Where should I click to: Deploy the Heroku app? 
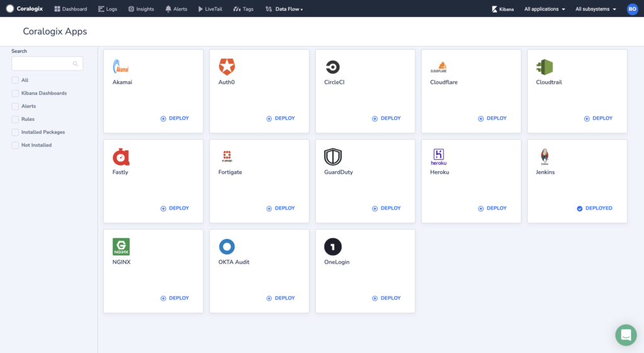(492, 208)
